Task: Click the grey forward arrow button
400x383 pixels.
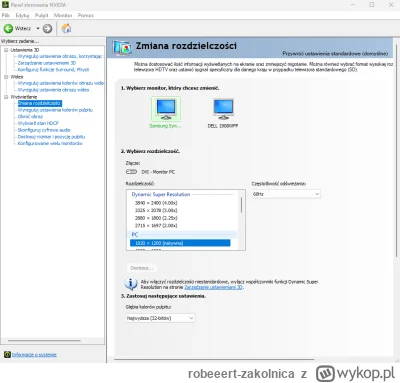Action: pyautogui.click(x=48, y=29)
